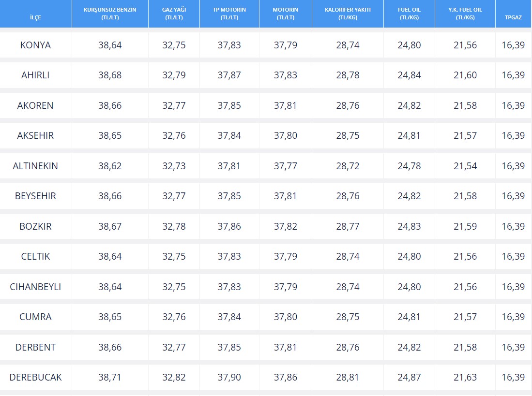This screenshot has width=532, height=396.
Task: Click the ALTINEKIN row label
Action: click(35, 166)
